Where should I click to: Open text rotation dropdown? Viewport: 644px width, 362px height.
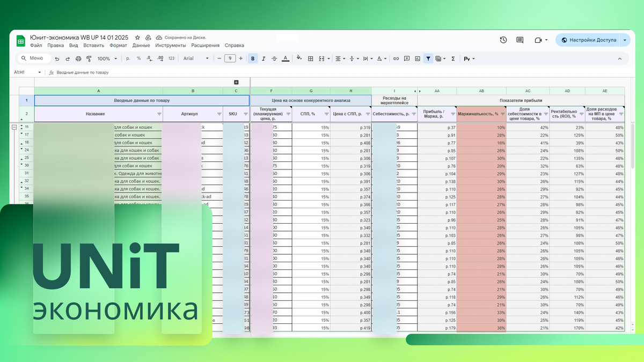[x=381, y=58]
